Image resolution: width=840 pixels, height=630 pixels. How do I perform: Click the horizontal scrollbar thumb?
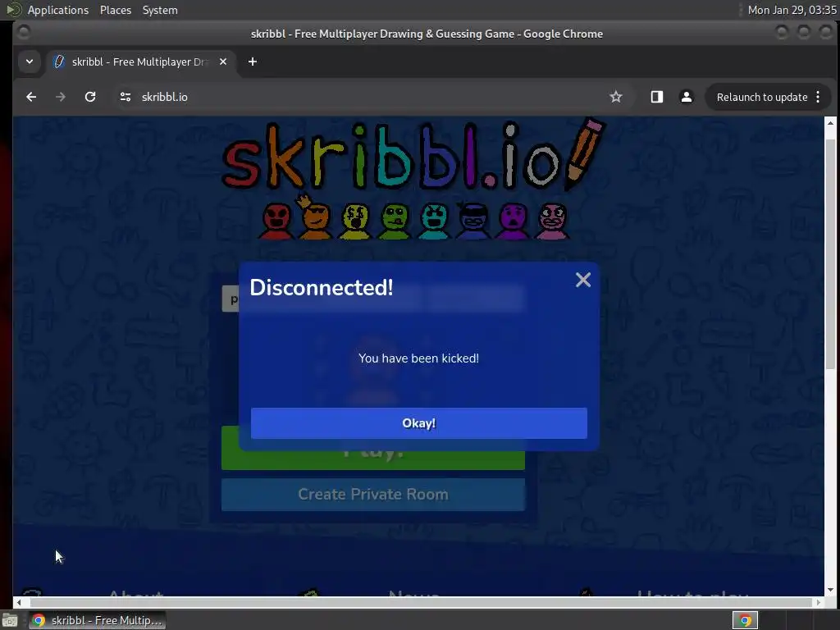coord(419,602)
